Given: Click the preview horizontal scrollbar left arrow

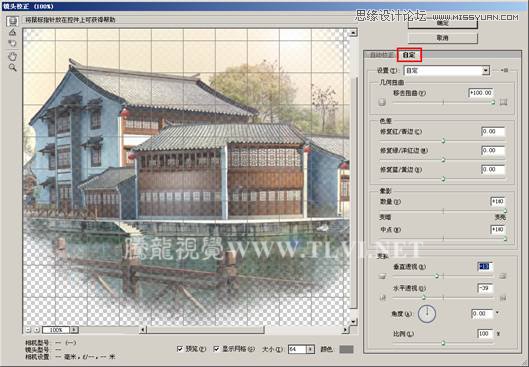Looking at the screenshot, I should [143, 330].
